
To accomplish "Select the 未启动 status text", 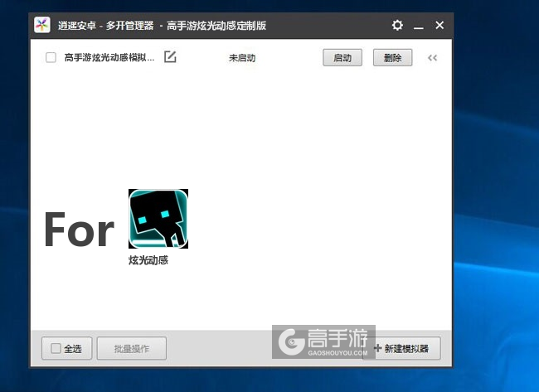I will point(242,58).
